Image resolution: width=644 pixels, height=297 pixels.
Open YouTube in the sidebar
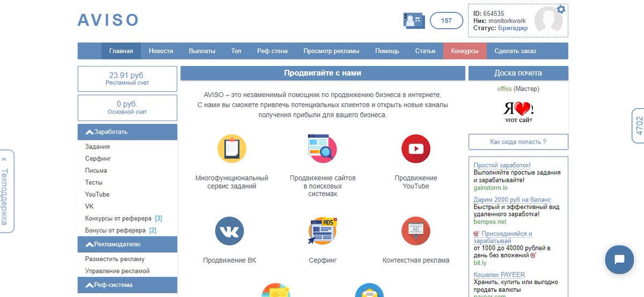click(97, 194)
